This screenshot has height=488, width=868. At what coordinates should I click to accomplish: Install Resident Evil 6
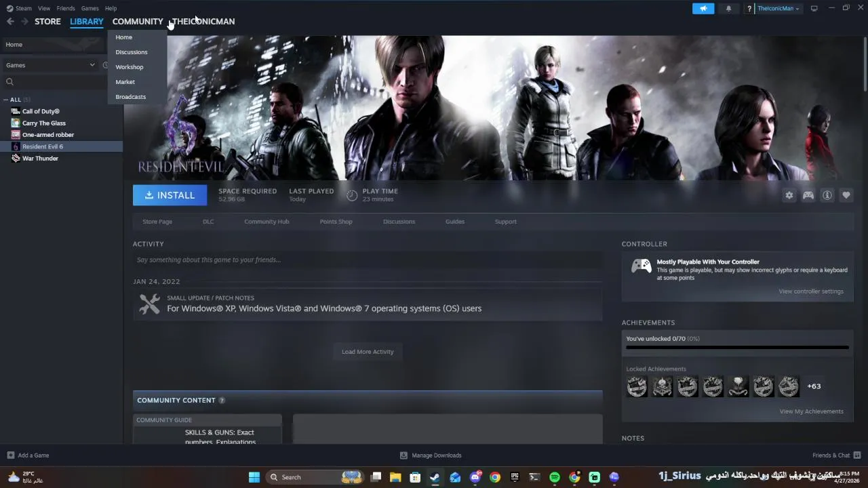click(170, 195)
